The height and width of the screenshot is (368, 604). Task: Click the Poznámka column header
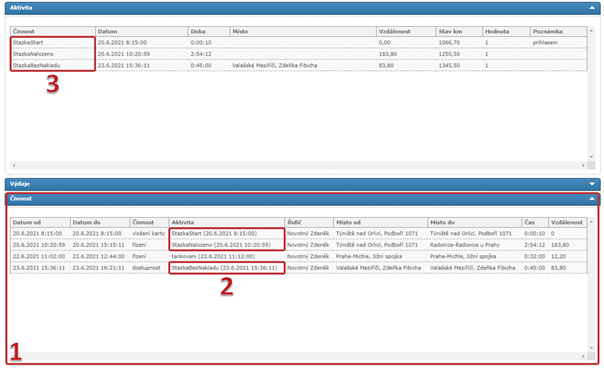pyautogui.click(x=559, y=32)
